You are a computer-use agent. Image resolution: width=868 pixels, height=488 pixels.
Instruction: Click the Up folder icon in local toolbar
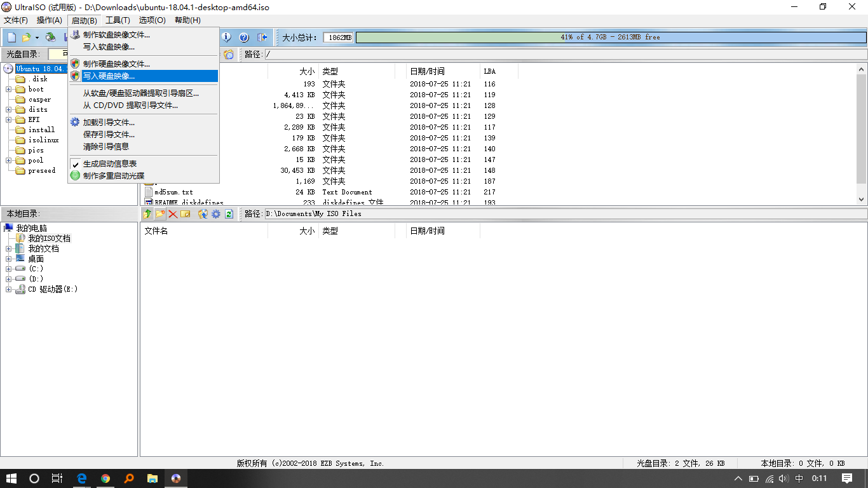pos(147,214)
